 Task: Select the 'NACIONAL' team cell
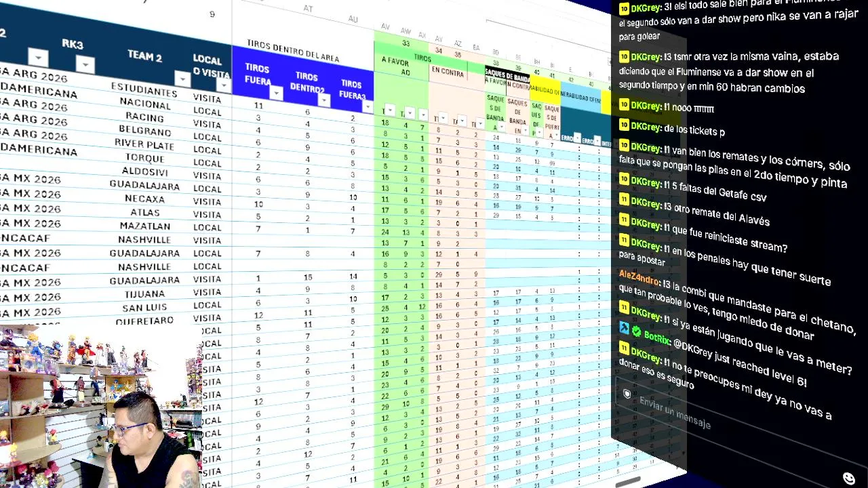144,103
